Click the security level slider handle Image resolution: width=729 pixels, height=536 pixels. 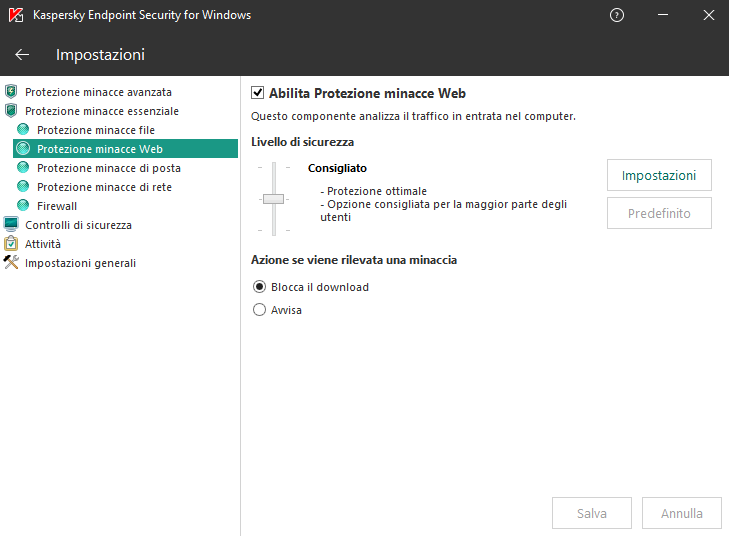pos(273,199)
